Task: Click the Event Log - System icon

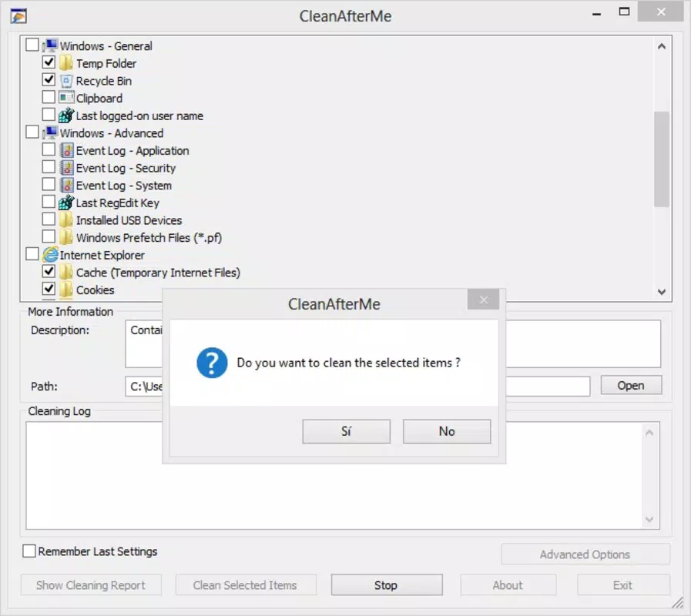Action: (x=66, y=185)
